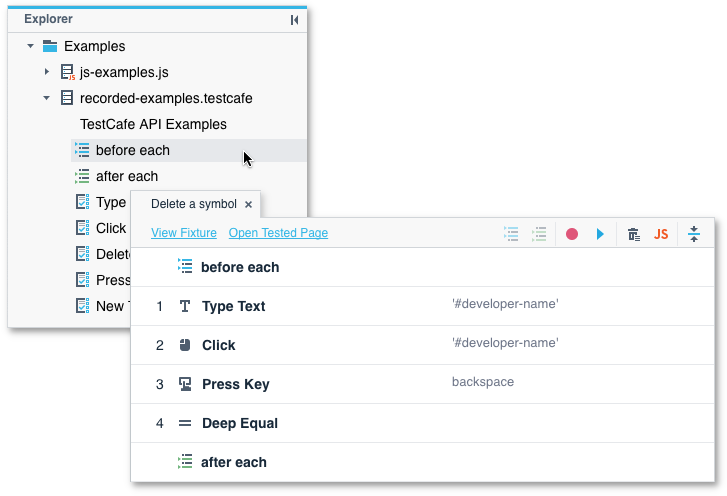Collapse all actions with the collapse icon
The width and height of the screenshot is (727, 496).
[x=694, y=234]
